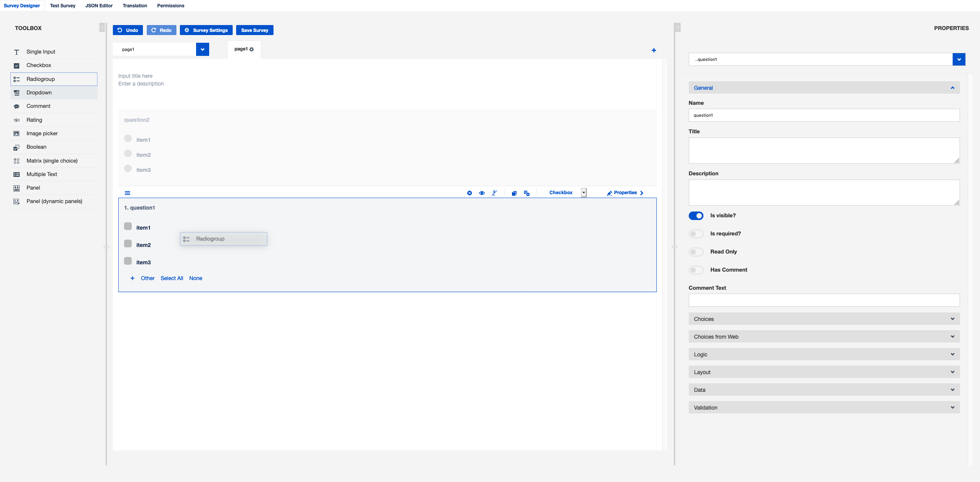Click the page1 tab gear icon
Viewport: 980px width, 482px height.
coord(252,49)
